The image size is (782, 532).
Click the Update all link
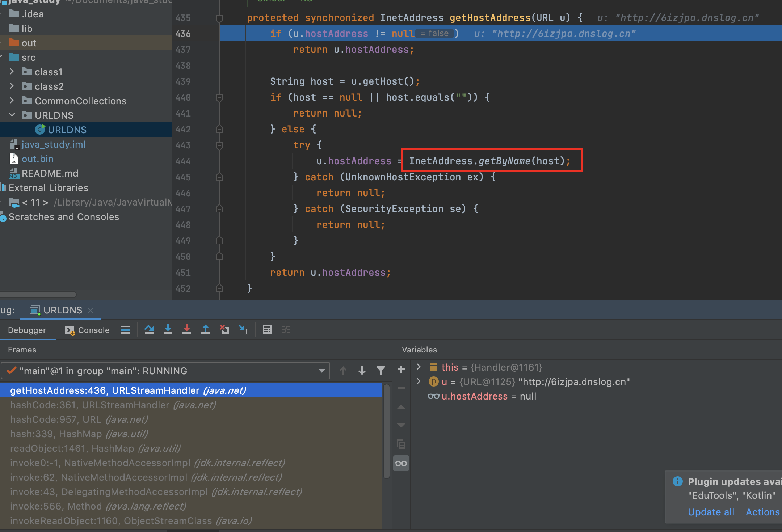coord(711,512)
